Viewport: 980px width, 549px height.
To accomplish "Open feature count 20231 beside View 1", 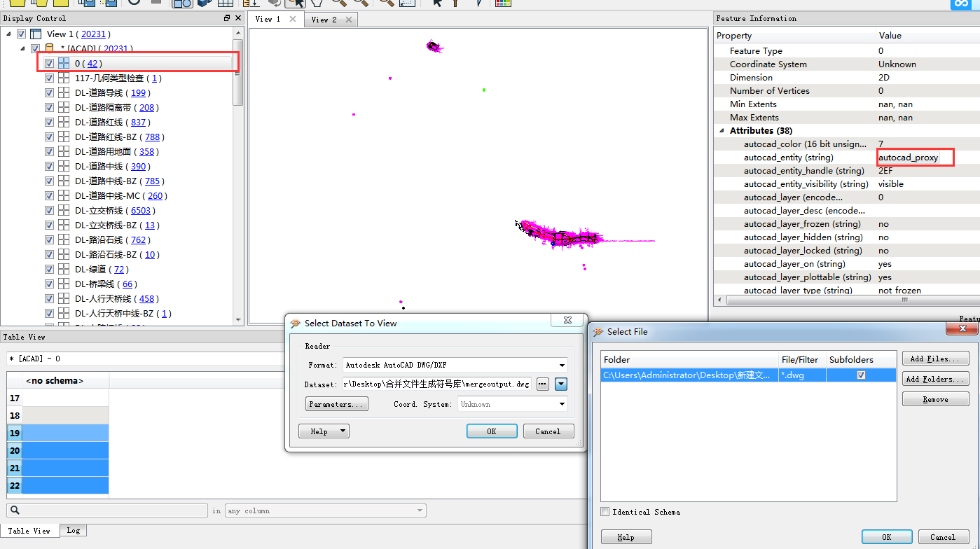I will pos(94,34).
